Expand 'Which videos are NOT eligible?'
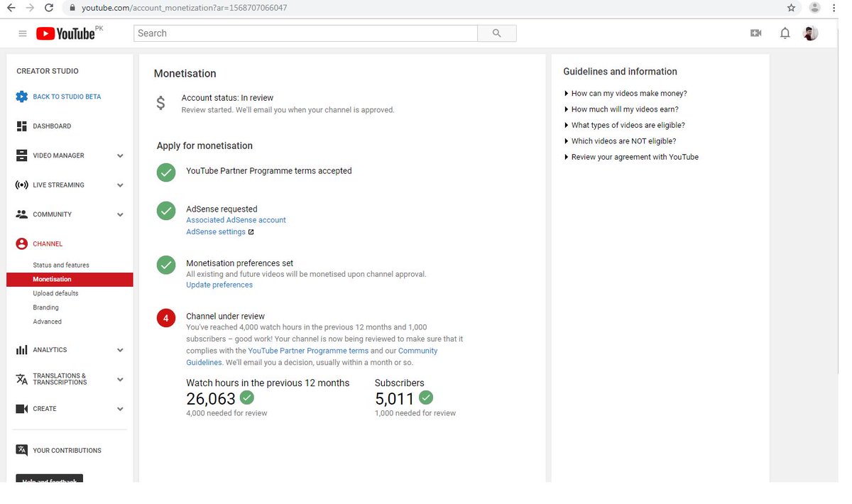 pos(620,141)
